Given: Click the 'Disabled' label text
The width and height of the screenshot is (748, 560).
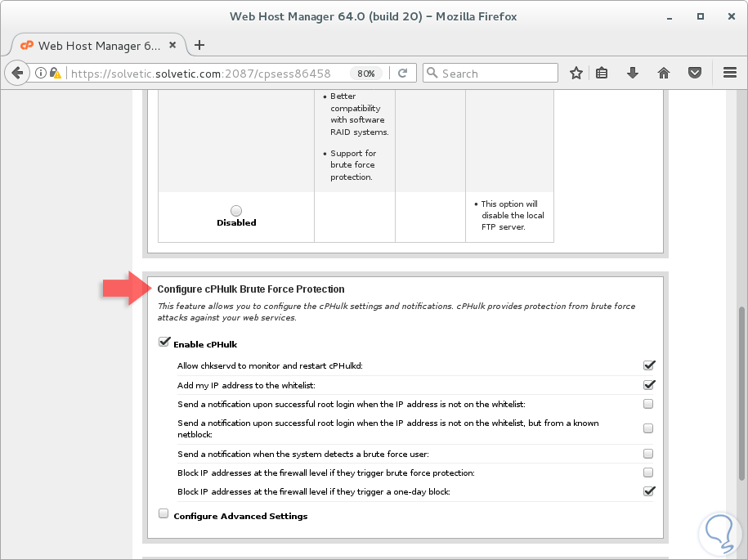Looking at the screenshot, I should [236, 222].
